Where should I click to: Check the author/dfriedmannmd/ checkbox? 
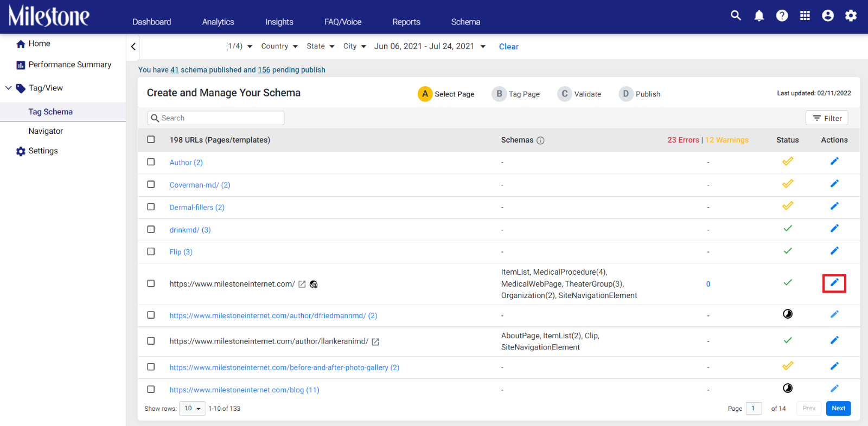[x=151, y=315]
